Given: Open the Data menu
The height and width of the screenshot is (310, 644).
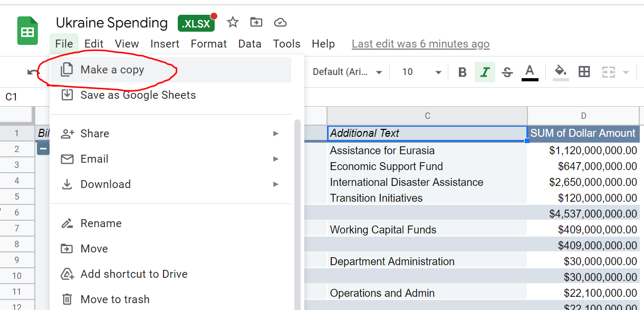Looking at the screenshot, I should click(249, 44).
